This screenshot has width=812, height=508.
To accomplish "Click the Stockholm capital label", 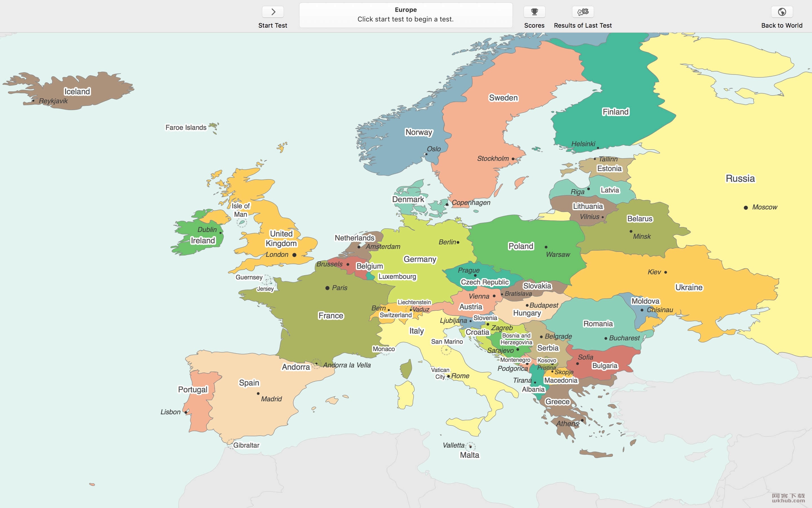I will 493,159.
